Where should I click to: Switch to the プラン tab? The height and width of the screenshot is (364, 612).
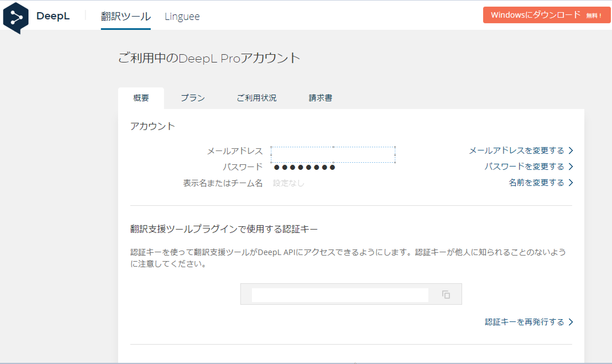(193, 98)
